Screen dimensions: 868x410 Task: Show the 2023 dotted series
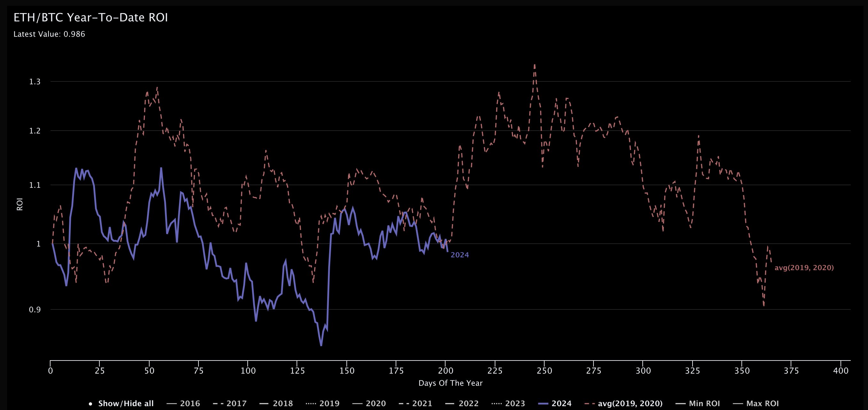pyautogui.click(x=515, y=403)
